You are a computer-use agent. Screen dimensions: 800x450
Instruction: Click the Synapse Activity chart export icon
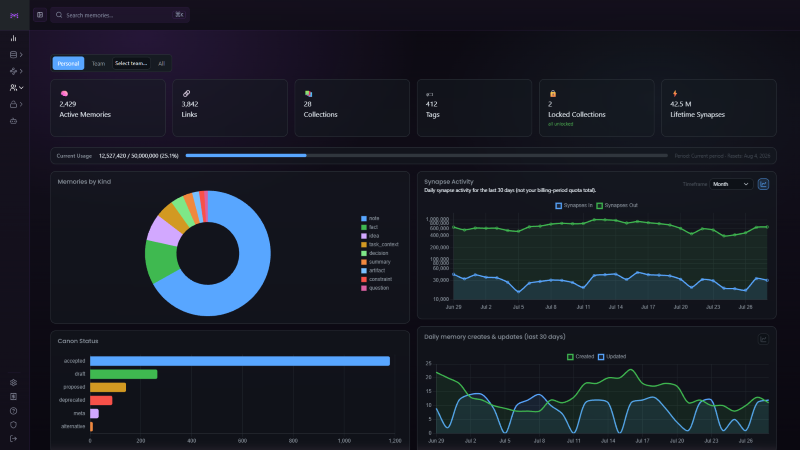click(763, 184)
